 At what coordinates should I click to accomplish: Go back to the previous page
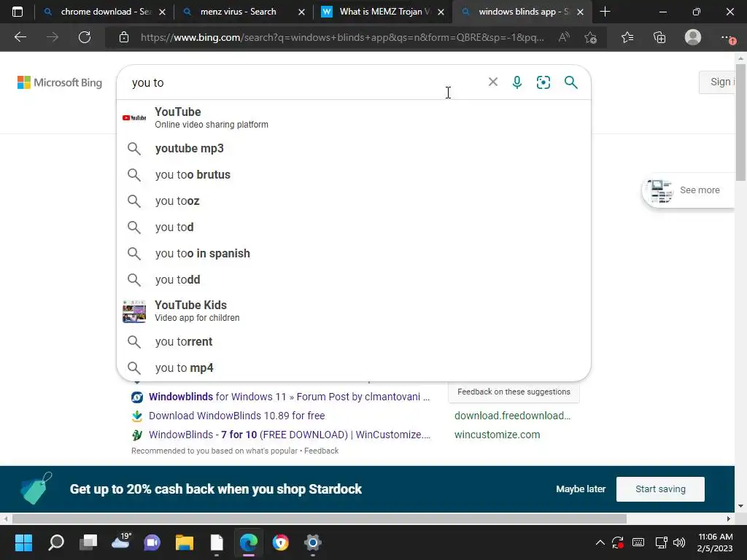[x=20, y=37]
